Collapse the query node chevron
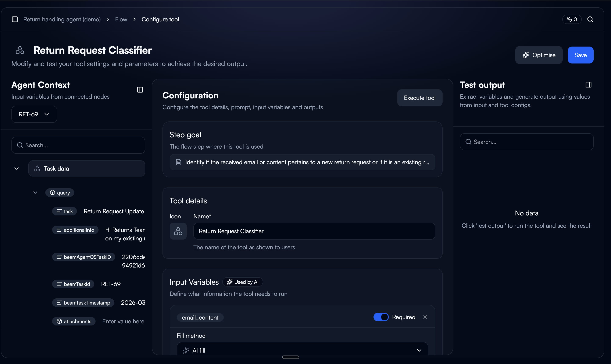The width and height of the screenshot is (611, 364). pos(35,193)
